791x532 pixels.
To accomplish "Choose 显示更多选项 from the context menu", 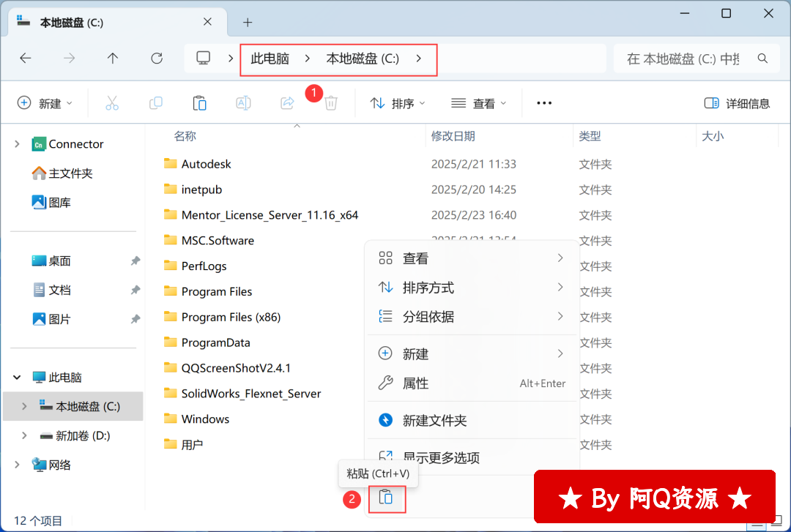I will tap(472, 457).
